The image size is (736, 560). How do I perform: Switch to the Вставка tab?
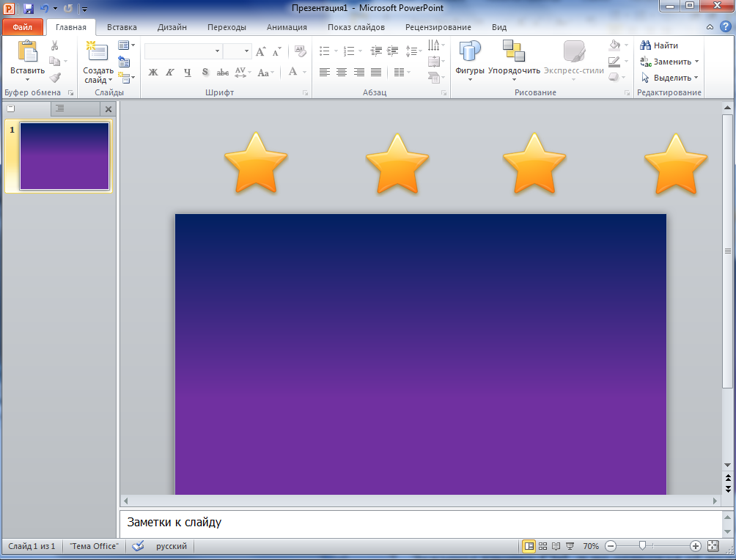click(x=122, y=27)
